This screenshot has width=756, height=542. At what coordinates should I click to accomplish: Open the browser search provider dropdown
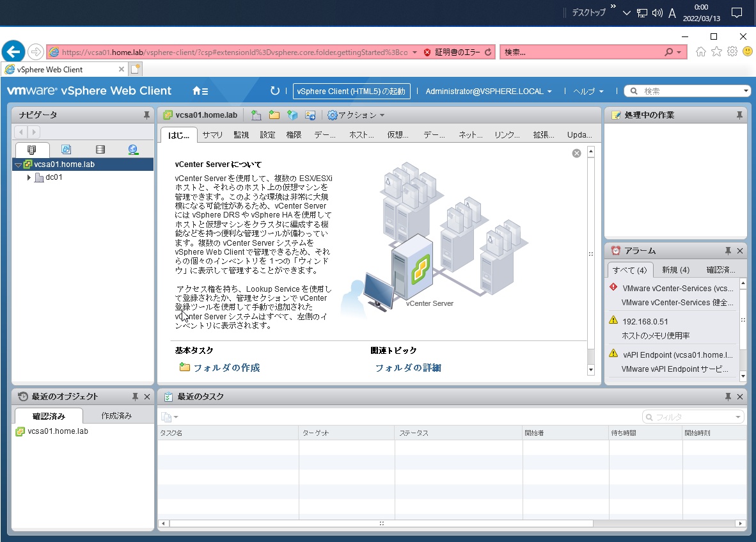pos(679,52)
